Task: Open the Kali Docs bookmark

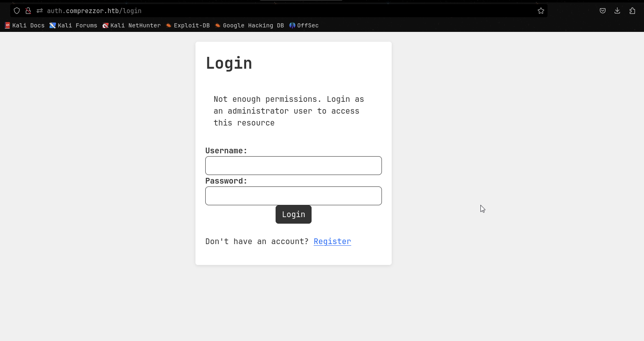Action: [x=25, y=25]
